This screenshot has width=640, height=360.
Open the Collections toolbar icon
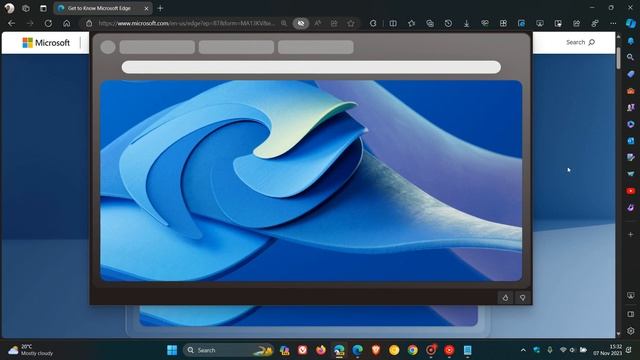(430, 23)
